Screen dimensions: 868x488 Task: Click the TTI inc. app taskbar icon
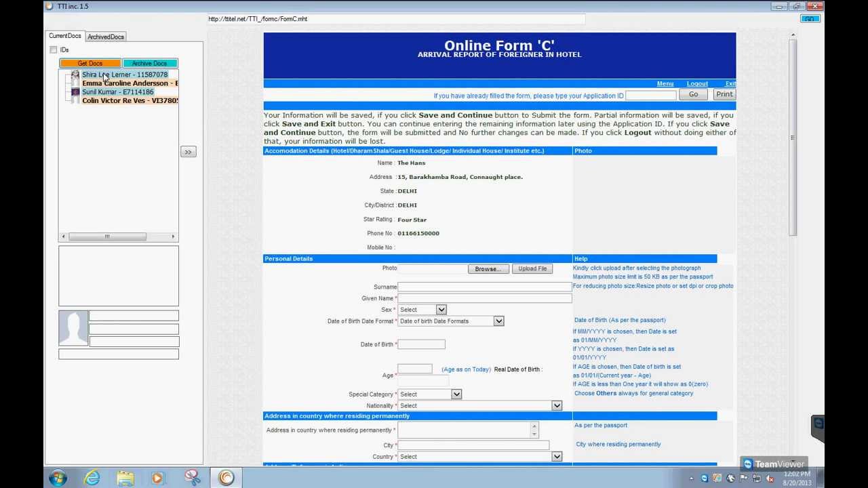pos(226,478)
